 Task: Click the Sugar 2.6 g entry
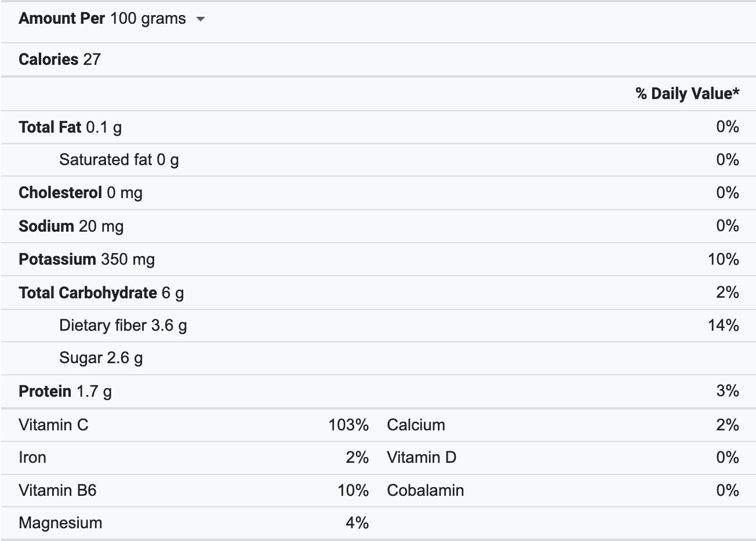click(x=101, y=357)
